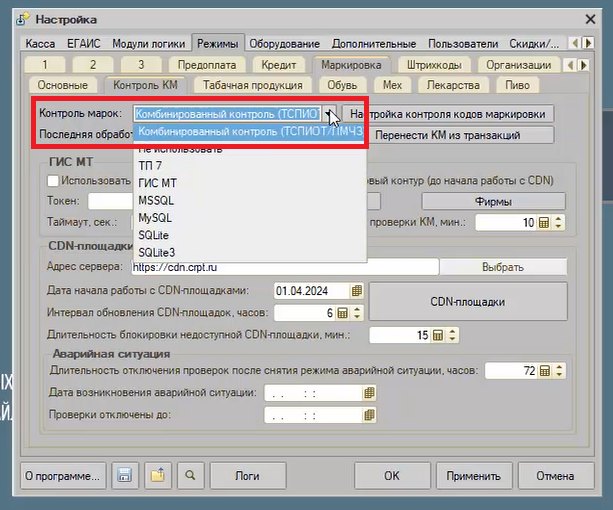This screenshot has width=613, height=510.
Task: Collapse the 'Контроль марок' dropdown arrow
Action: [x=329, y=113]
